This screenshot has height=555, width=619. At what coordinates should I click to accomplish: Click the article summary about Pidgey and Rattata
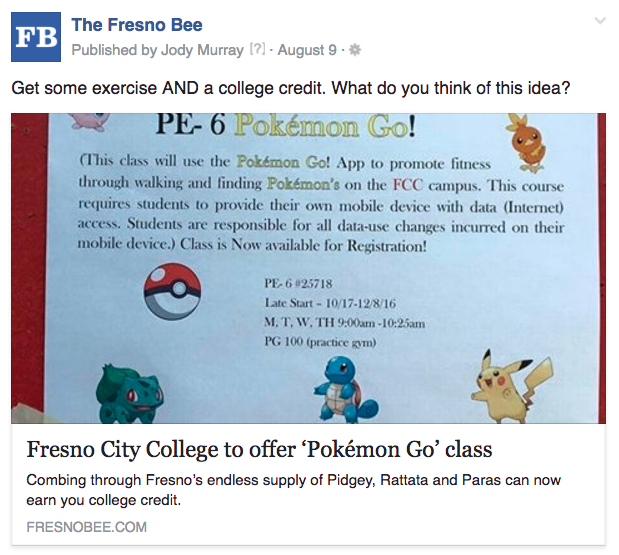coord(293,489)
